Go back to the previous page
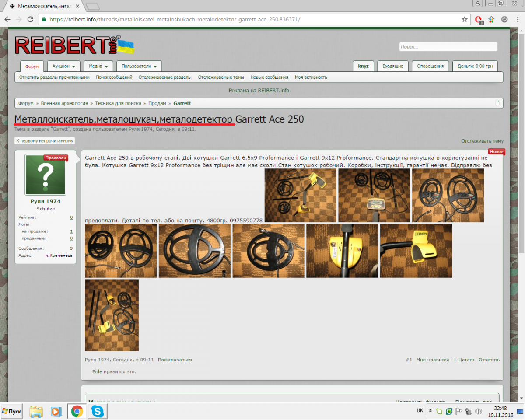The height and width of the screenshot is (420, 525). [x=7, y=19]
